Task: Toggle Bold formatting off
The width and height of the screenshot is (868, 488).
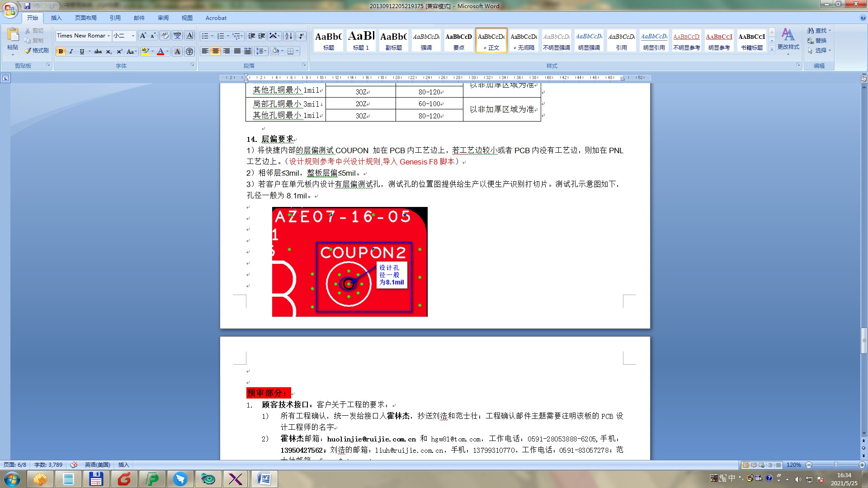Action: 61,52
